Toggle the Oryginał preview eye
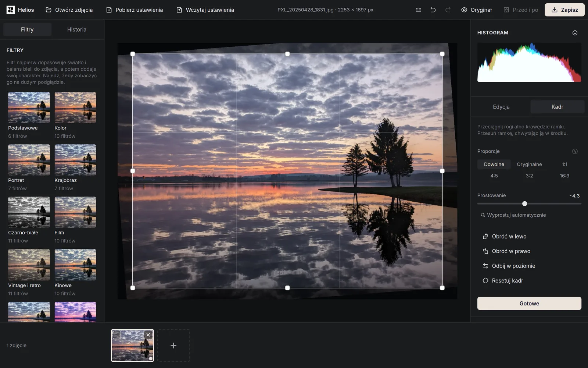The height and width of the screenshot is (368, 588). [x=476, y=10]
